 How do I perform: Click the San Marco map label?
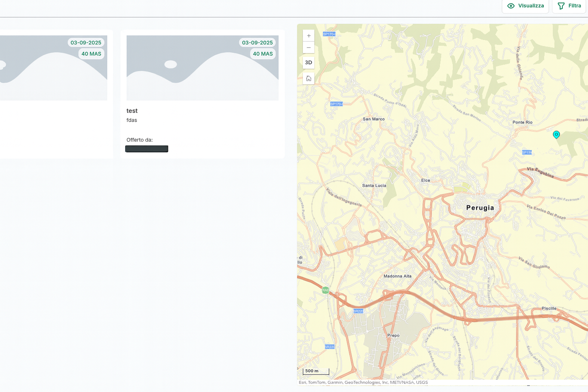[x=374, y=119]
